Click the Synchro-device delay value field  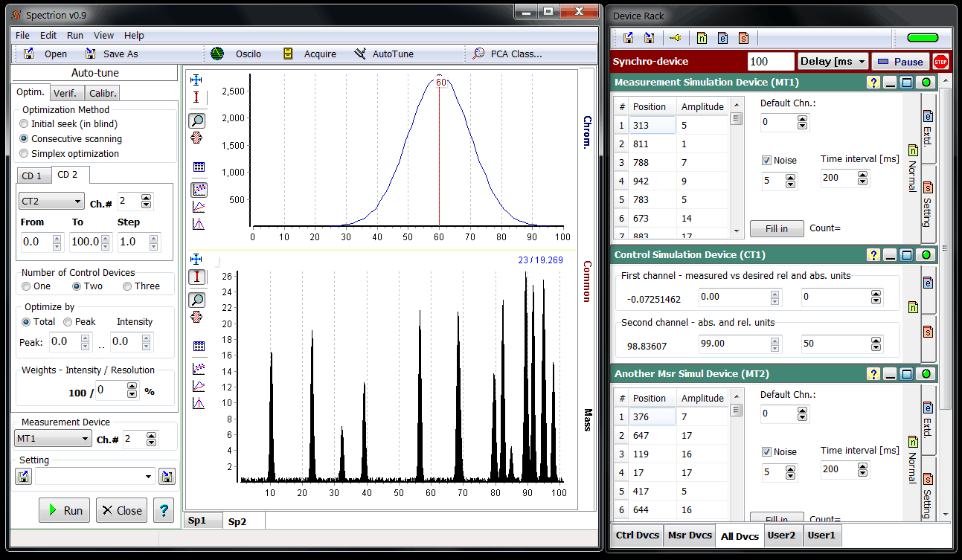[771, 62]
